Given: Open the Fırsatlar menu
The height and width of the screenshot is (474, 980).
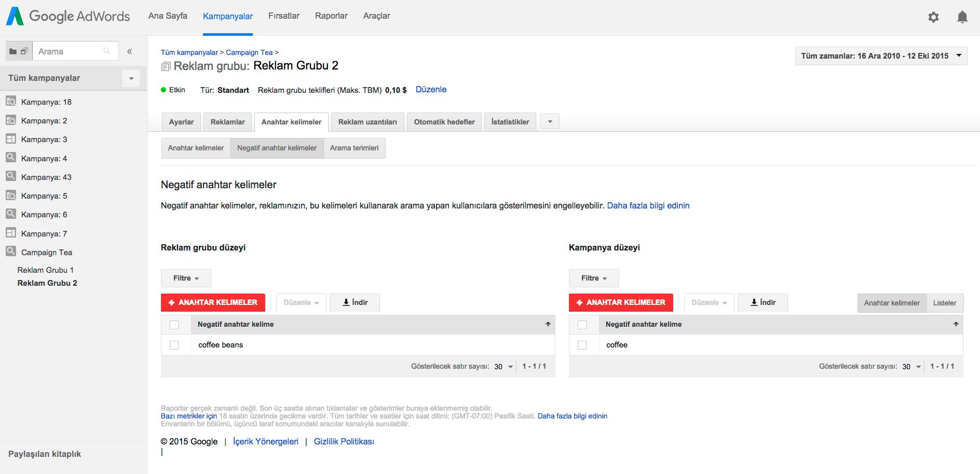Looking at the screenshot, I should coord(283,16).
